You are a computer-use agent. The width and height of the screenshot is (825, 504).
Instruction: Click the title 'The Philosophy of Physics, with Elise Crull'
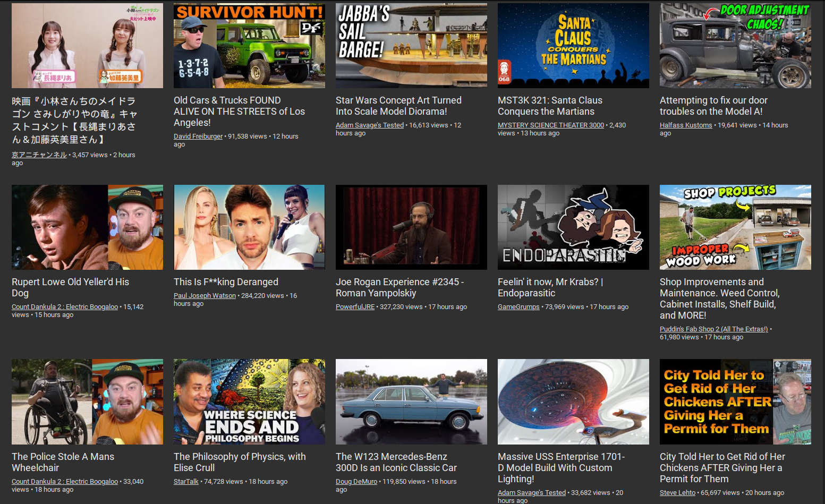[240, 462]
